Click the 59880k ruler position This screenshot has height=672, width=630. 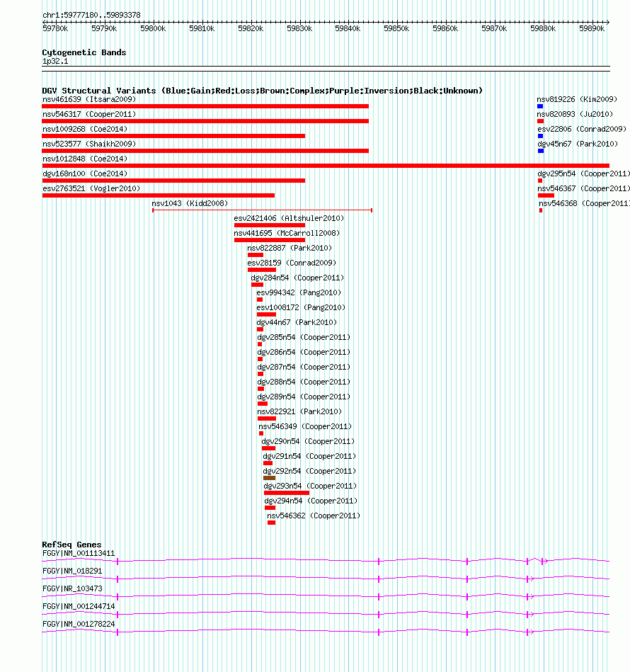[543, 29]
